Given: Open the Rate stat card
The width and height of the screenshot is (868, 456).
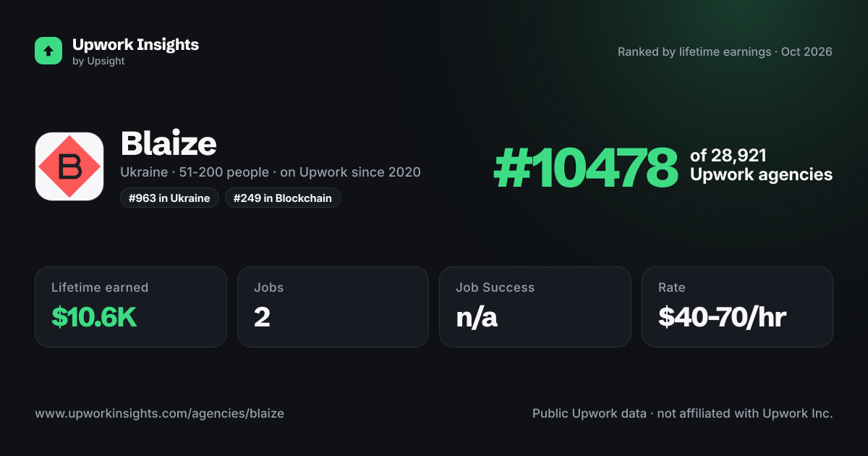Looking at the screenshot, I should pos(737,307).
